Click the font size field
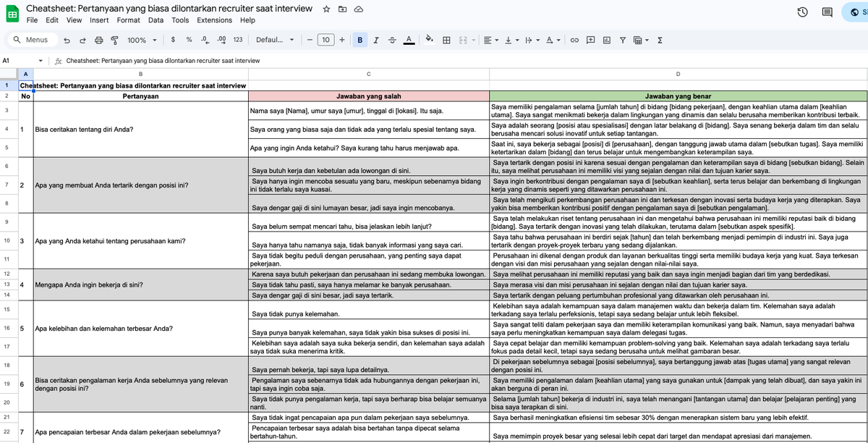 click(325, 41)
